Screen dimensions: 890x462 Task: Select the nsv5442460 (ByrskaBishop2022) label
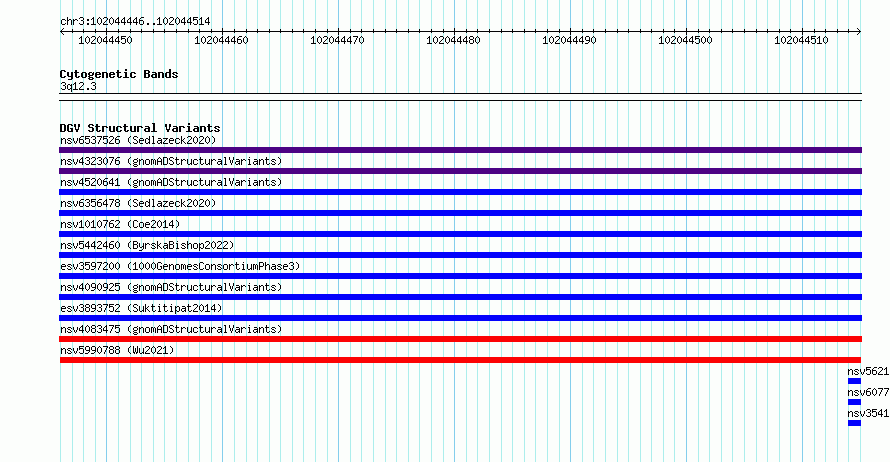[147, 245]
